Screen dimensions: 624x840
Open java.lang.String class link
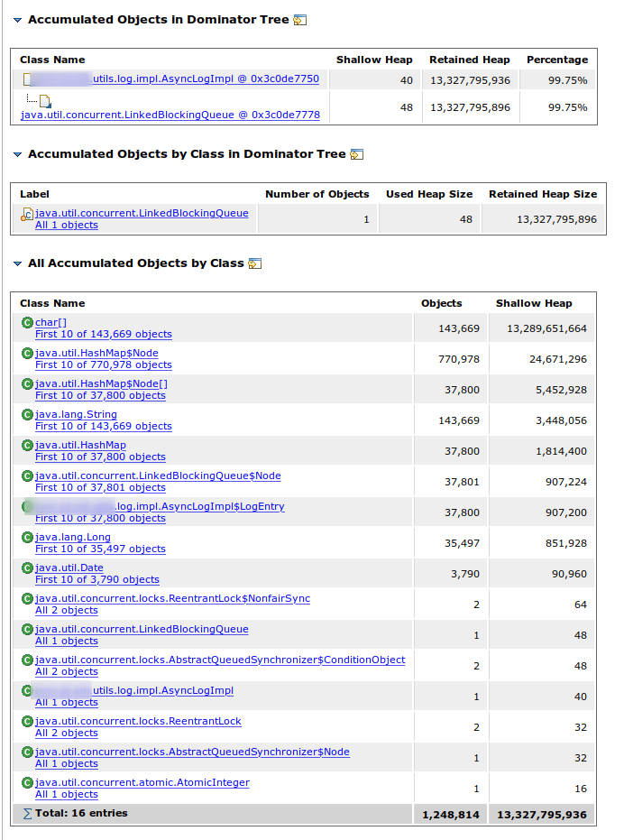76,414
